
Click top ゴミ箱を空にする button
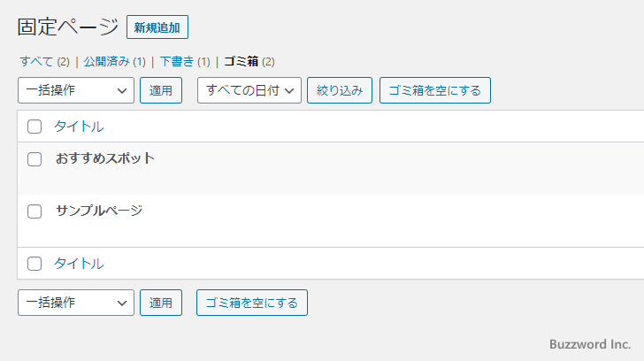click(x=434, y=90)
